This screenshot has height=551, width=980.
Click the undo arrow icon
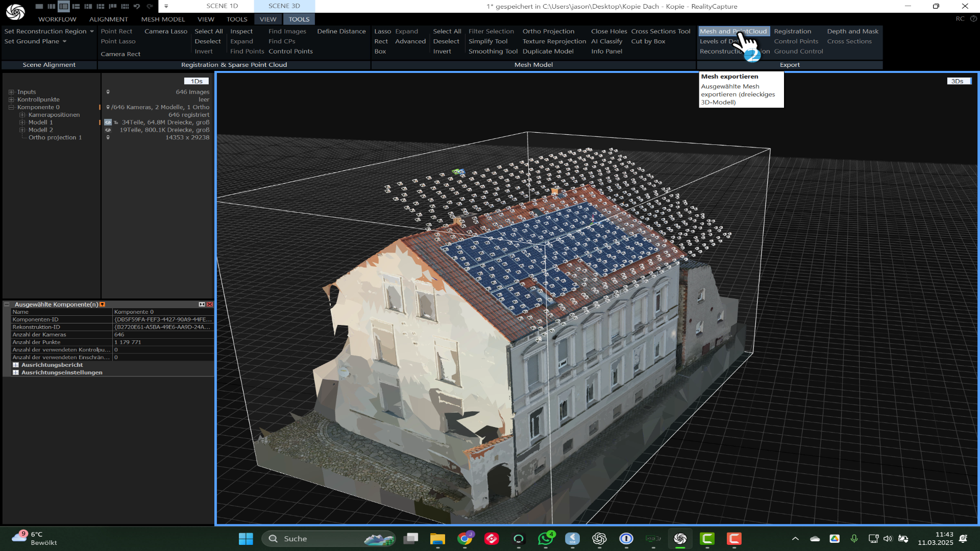coord(137,6)
